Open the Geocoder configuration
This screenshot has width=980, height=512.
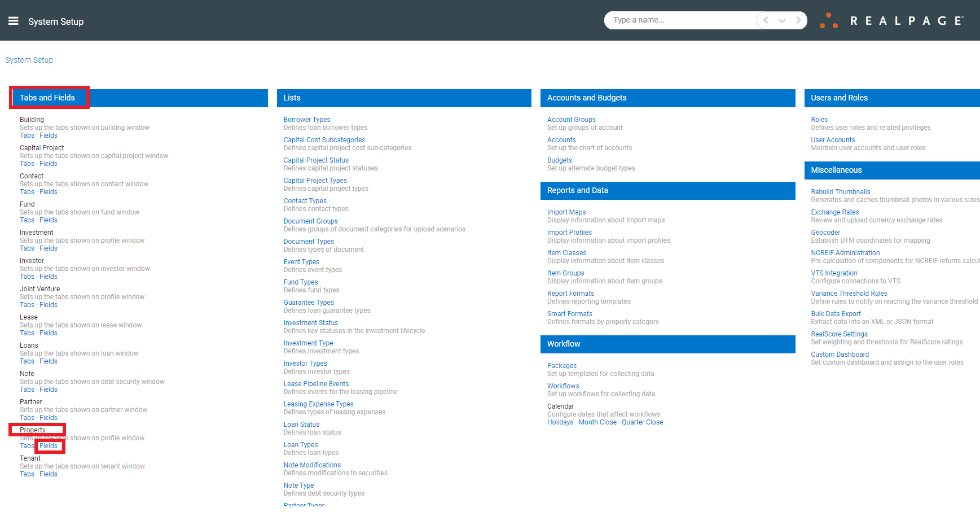825,232
